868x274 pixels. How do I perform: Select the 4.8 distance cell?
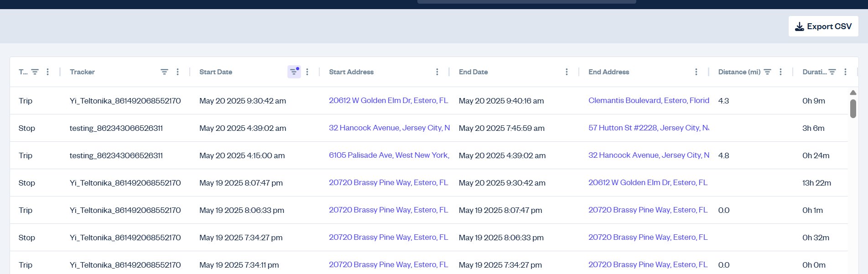point(723,155)
